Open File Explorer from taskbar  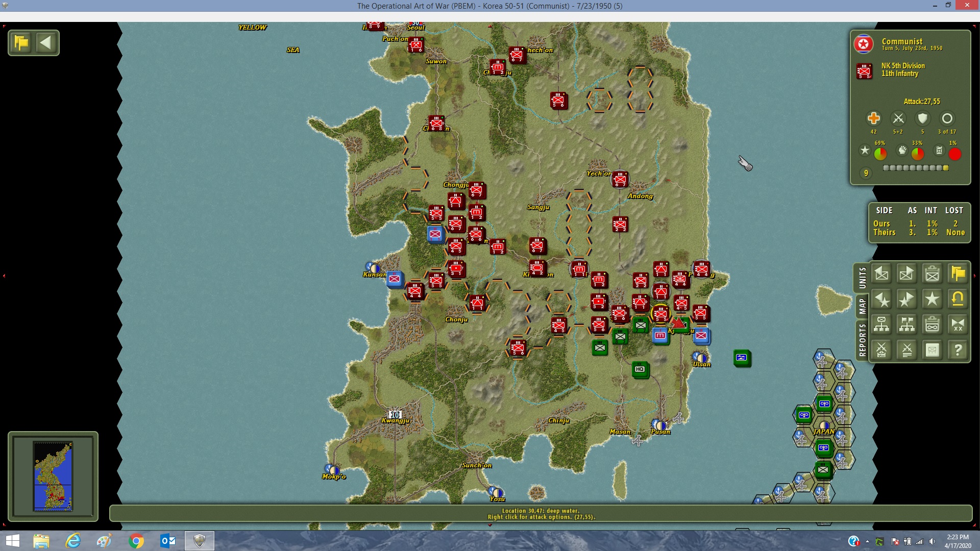41,541
